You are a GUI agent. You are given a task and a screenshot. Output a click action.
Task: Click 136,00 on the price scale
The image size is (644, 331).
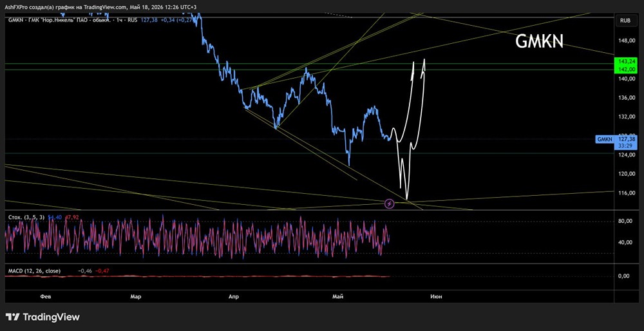(627, 98)
